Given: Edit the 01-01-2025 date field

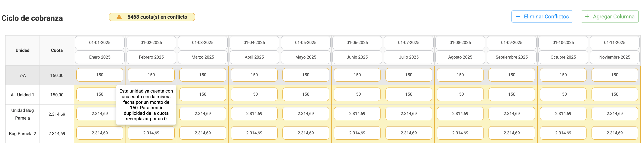Looking at the screenshot, I should [100, 43].
